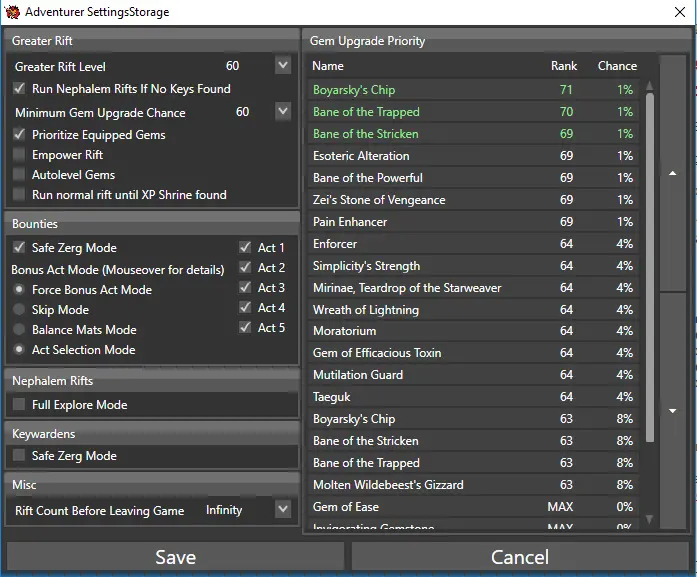Screen dimensions: 697x577
Task: Open Greater Rift Level dropdown
Action: pos(283,66)
